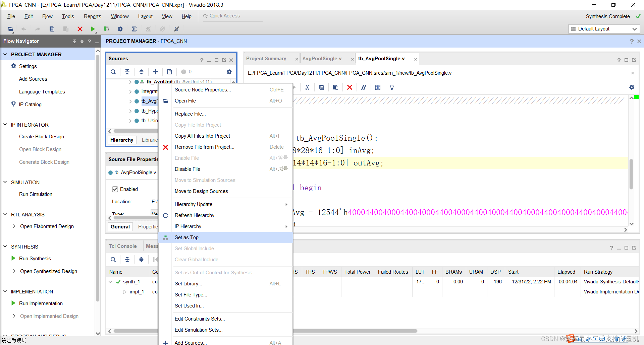Click Paste icon in editor toolbar
Viewport: 644px width, 345px height.
(x=335, y=87)
